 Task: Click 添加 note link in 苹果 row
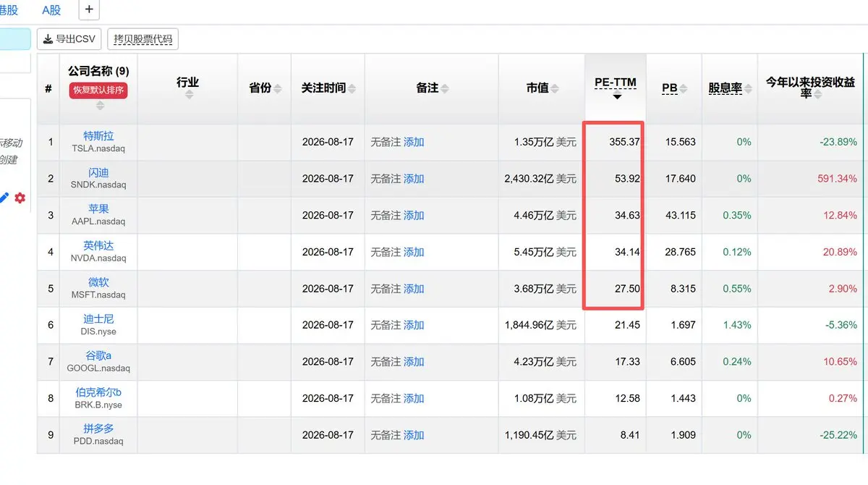coord(414,215)
